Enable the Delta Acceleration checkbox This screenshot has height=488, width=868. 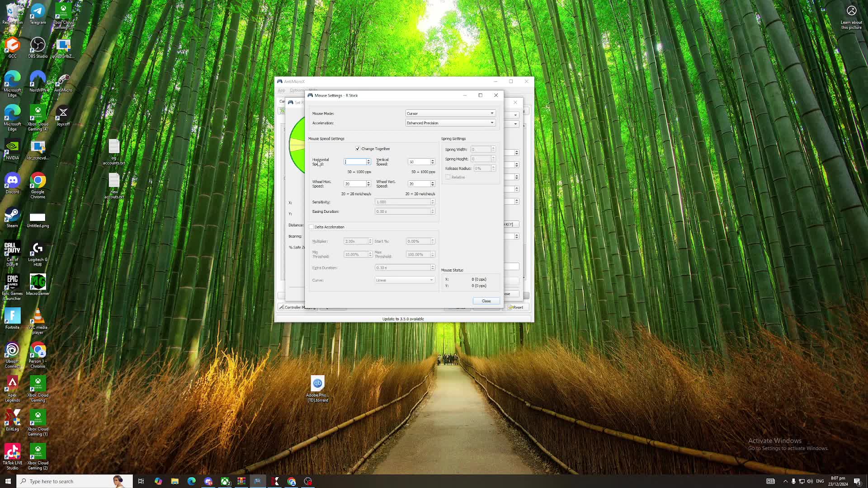311,227
